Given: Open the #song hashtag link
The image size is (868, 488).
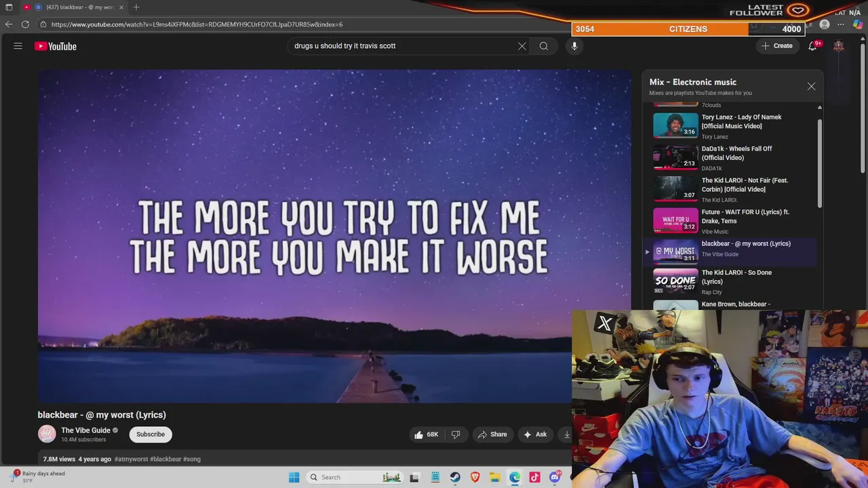Looking at the screenshot, I should (192, 459).
